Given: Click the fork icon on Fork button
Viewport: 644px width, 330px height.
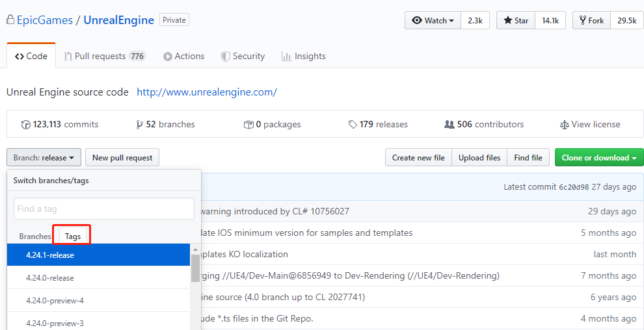Looking at the screenshot, I should tap(582, 21).
